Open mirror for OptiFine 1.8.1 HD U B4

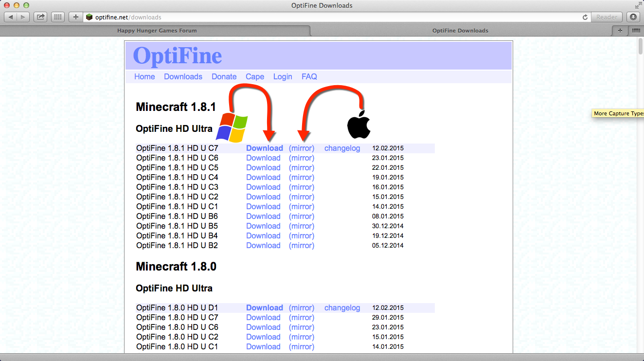pyautogui.click(x=302, y=236)
